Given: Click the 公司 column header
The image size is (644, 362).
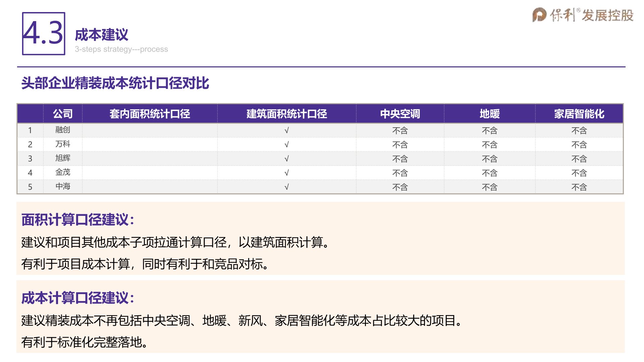Looking at the screenshot, I should pos(63,114).
